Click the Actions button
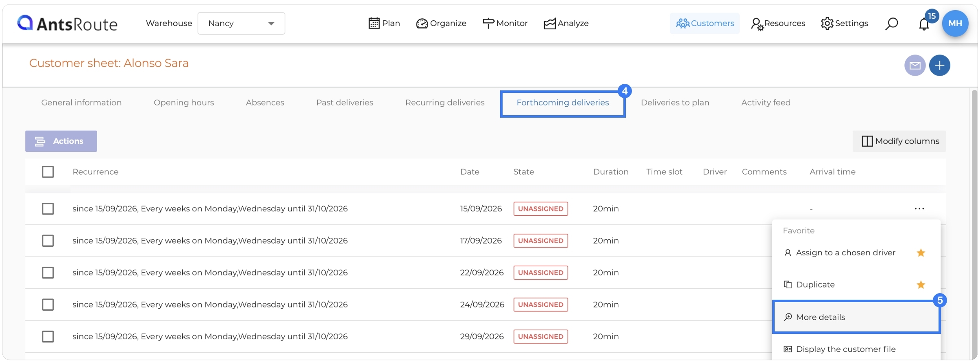This screenshot has width=980, height=364. 61,141
